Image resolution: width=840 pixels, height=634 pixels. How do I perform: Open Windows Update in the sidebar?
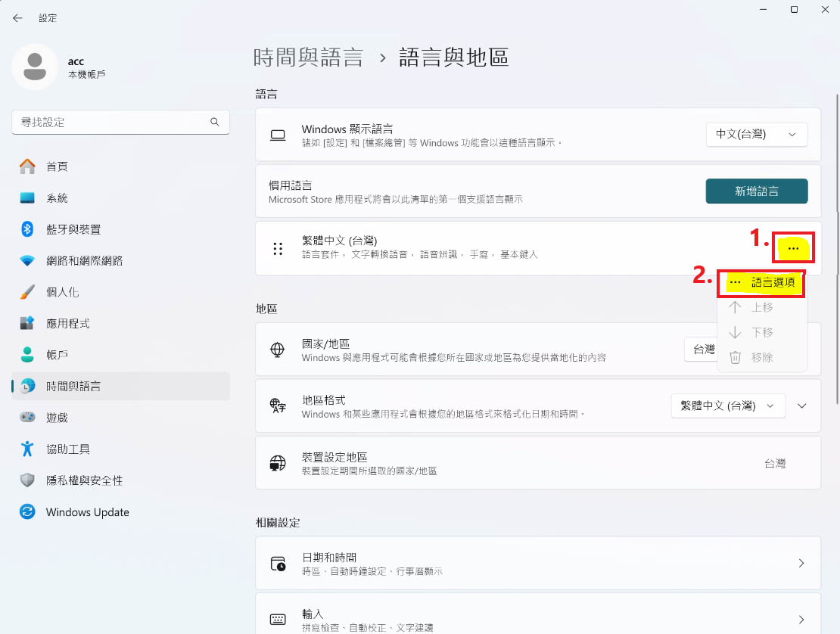pos(87,512)
